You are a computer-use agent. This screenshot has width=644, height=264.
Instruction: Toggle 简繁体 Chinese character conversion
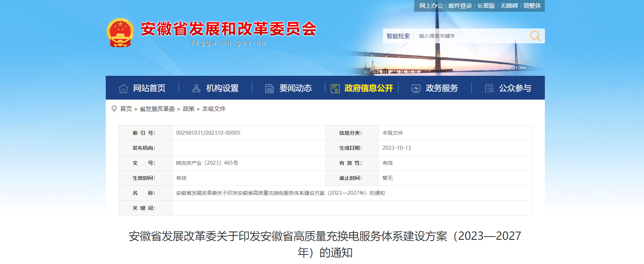(532, 6)
